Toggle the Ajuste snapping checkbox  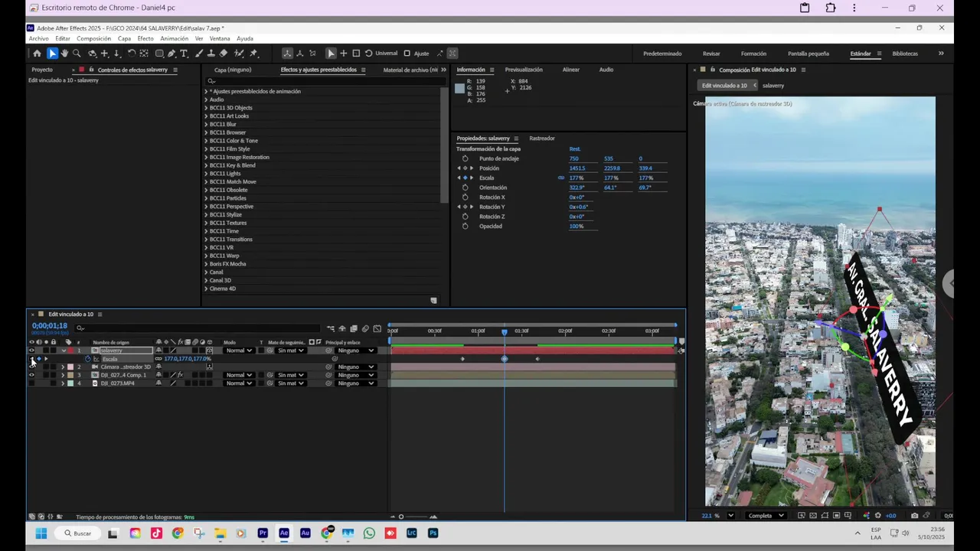(407, 54)
